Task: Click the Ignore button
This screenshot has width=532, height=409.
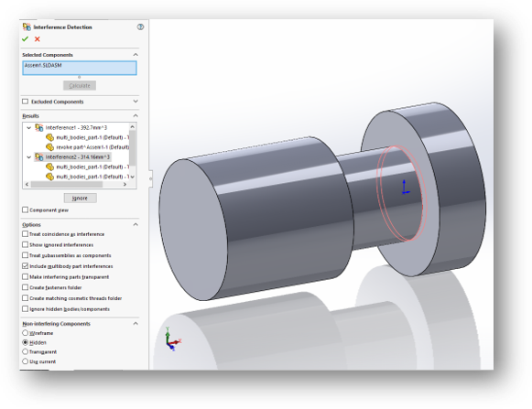Action: click(x=80, y=198)
